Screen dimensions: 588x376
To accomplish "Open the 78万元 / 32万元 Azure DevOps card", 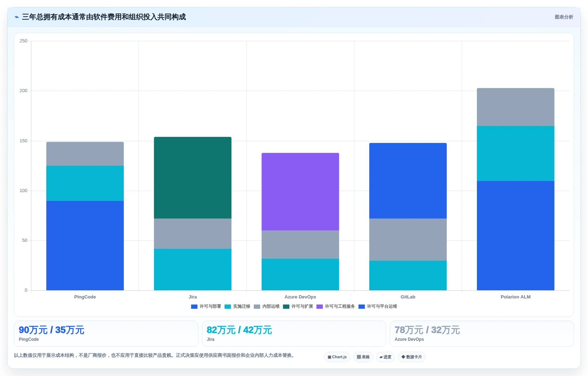I will tap(482, 334).
